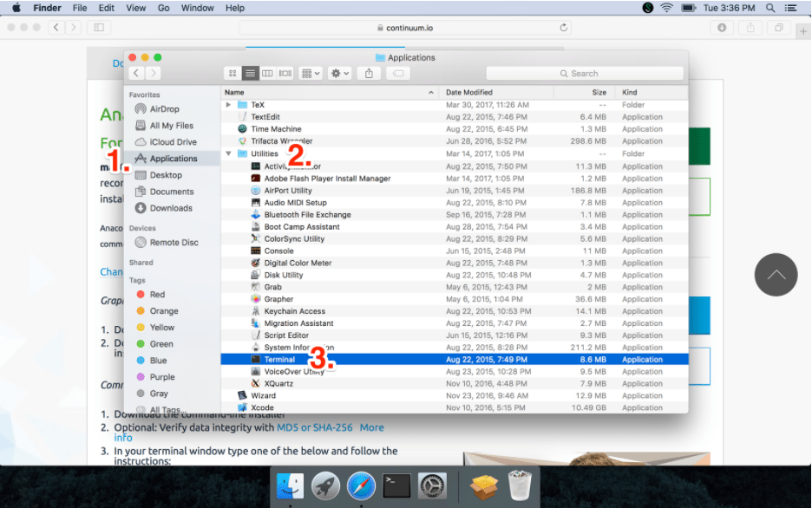
Task: Open the Finder menu in menu bar
Action: 47,8
